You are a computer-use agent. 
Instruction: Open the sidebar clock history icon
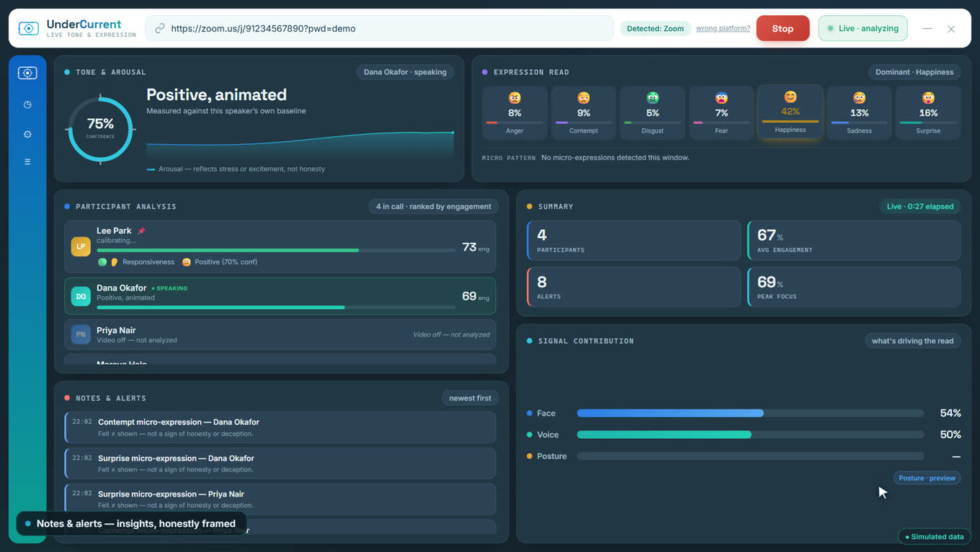point(27,104)
